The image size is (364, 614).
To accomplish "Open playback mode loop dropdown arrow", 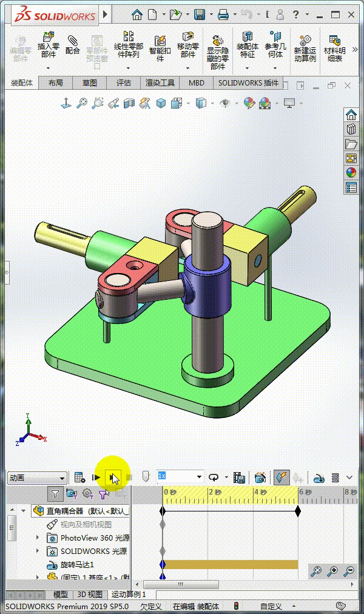I will 226,477.
